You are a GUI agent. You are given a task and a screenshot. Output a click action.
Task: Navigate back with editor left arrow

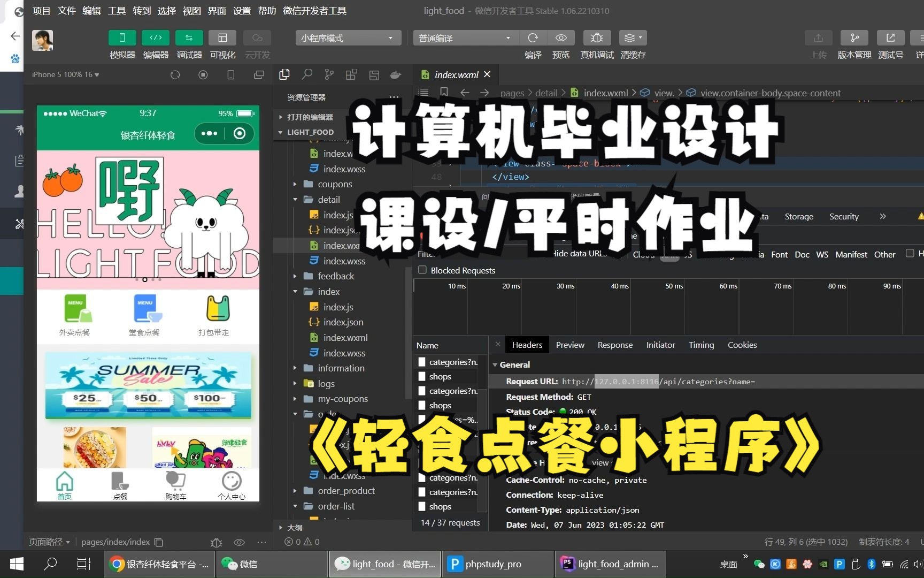pos(465,93)
